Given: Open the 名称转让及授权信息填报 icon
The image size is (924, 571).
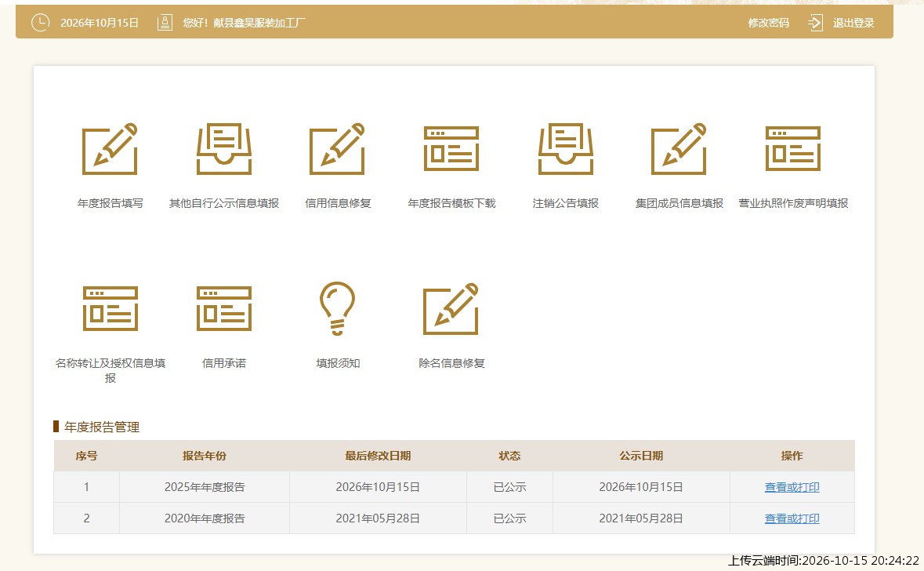Looking at the screenshot, I should pos(111,308).
